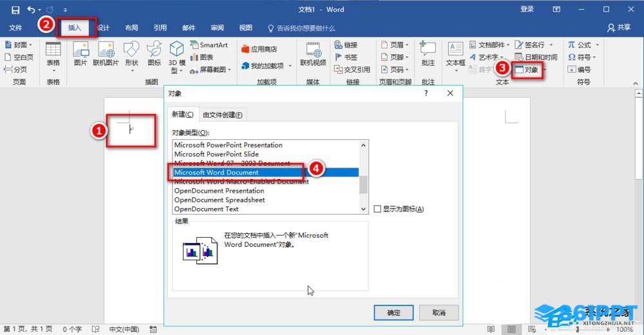This screenshot has height=335, width=644.
Task: Insert a cover page (封面)
Action: 17,45
